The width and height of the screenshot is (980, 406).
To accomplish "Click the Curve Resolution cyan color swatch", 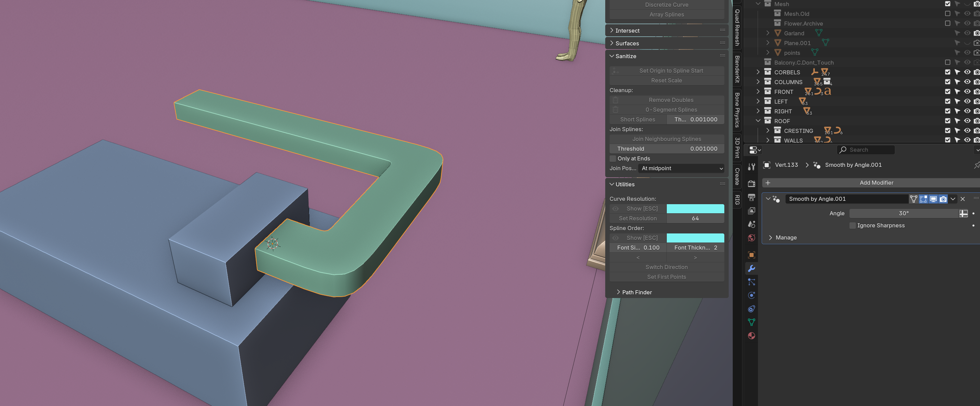I will [x=695, y=209].
